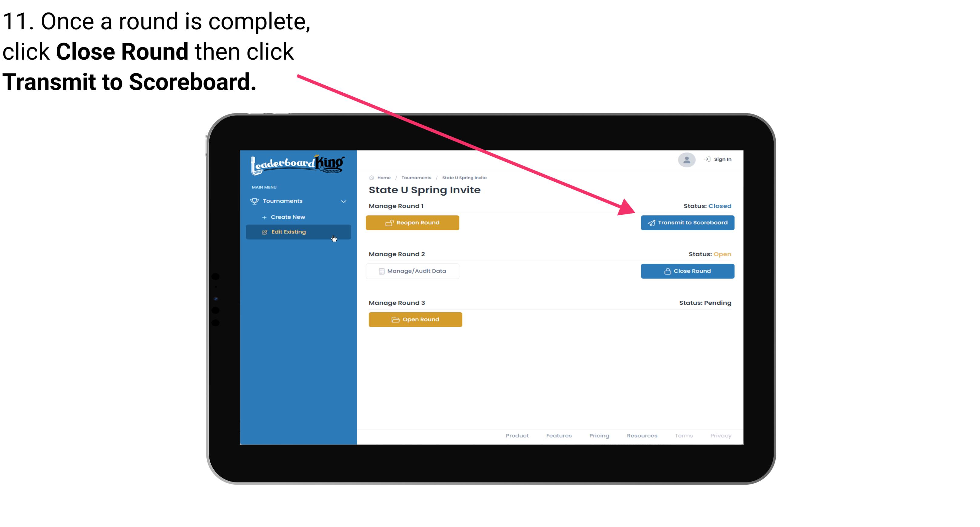
Task: Click the Features footer link
Action: (x=559, y=436)
